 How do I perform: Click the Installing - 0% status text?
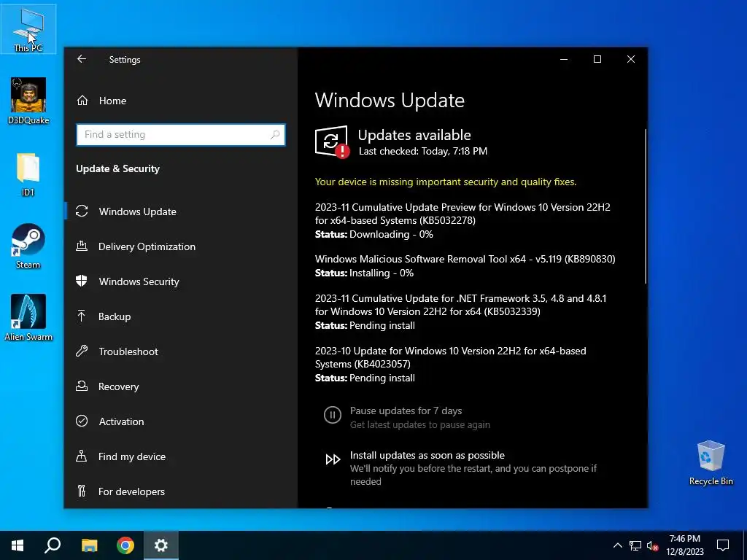coord(382,273)
